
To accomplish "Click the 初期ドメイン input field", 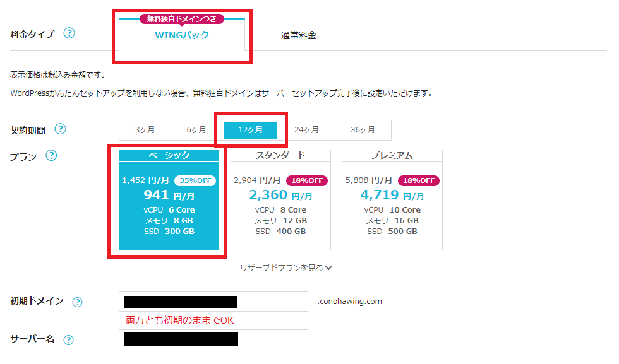I will pos(213,302).
